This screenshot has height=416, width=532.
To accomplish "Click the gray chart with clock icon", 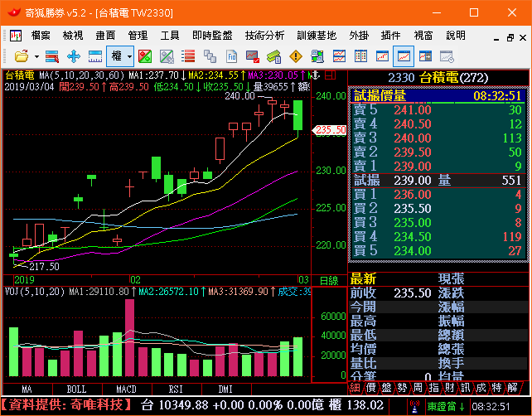I will tap(447, 56).
